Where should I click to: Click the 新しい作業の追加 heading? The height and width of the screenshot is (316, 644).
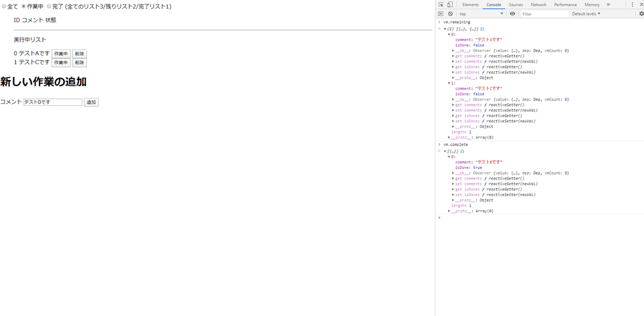point(43,82)
